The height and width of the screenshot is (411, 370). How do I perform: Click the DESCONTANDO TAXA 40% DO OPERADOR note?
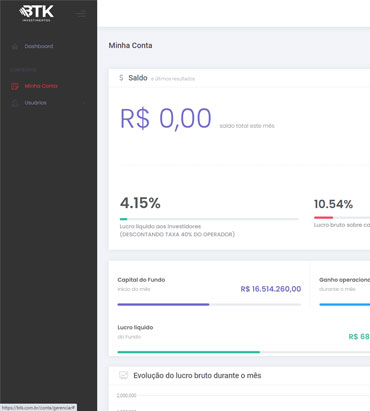click(x=177, y=234)
